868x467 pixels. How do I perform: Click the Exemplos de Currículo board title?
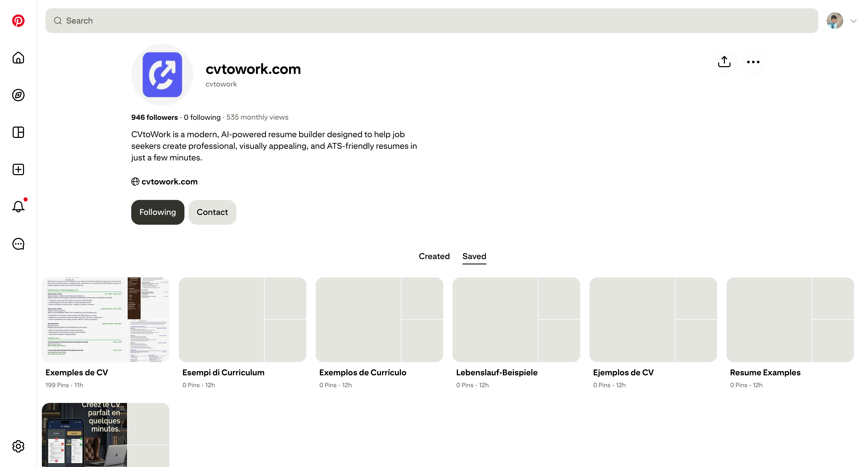[x=363, y=373]
